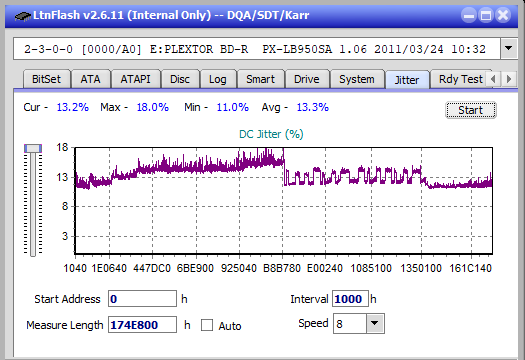Screen dimensions: 525x360
Task: Select the Jitter tab
Action: tap(407, 80)
